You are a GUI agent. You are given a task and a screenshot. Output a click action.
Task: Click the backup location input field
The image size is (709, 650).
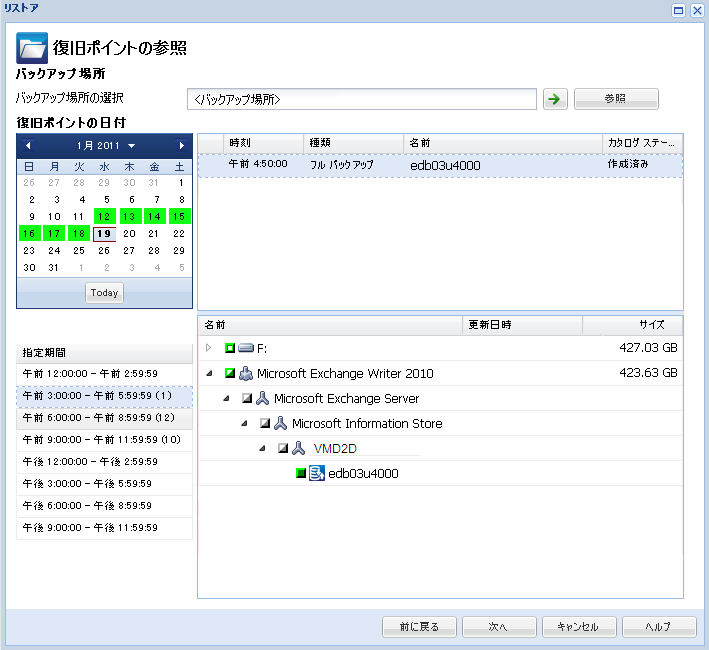coord(361,99)
